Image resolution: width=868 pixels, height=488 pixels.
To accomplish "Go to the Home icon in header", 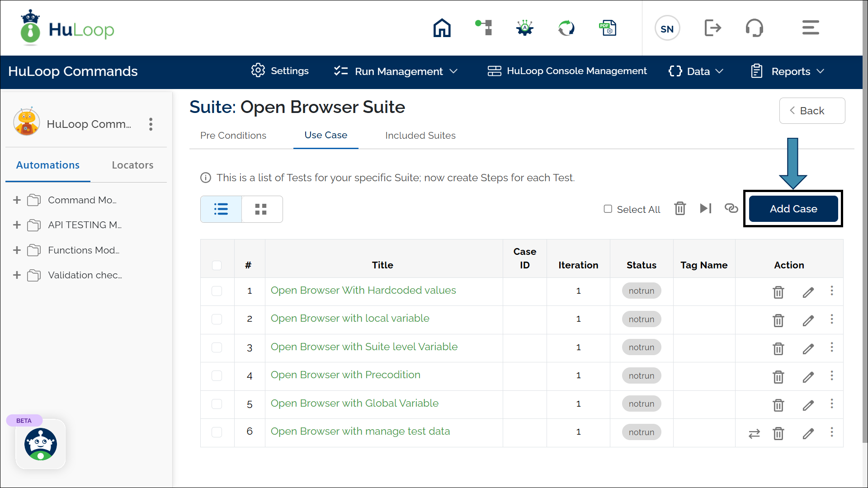I will 442,28.
